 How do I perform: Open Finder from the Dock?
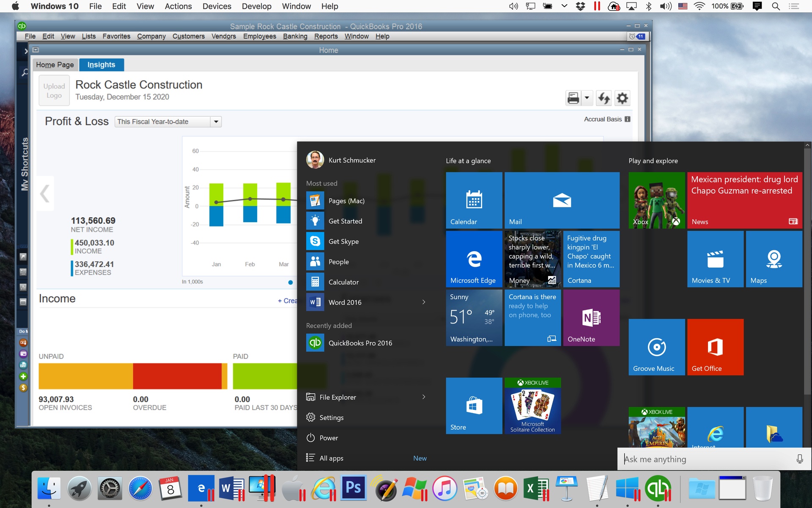[49, 489]
